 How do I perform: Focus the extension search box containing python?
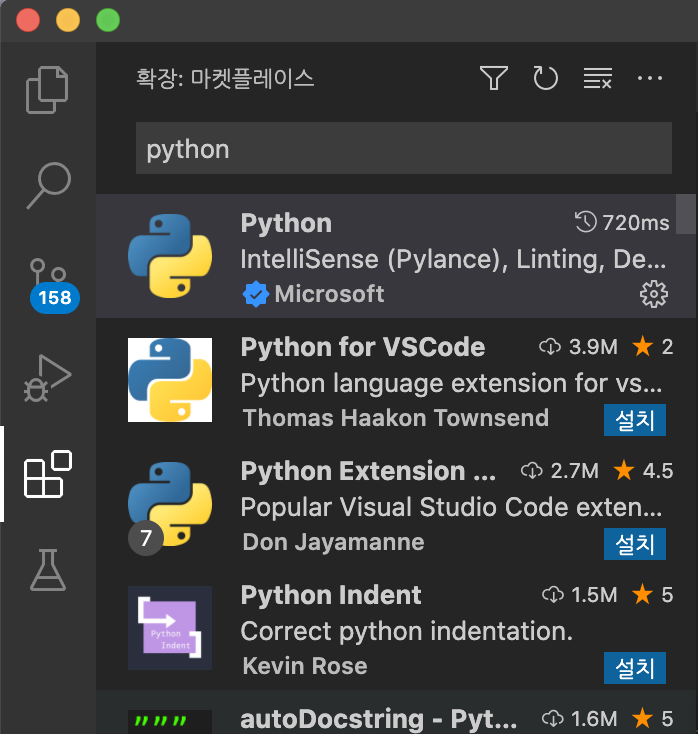click(404, 148)
